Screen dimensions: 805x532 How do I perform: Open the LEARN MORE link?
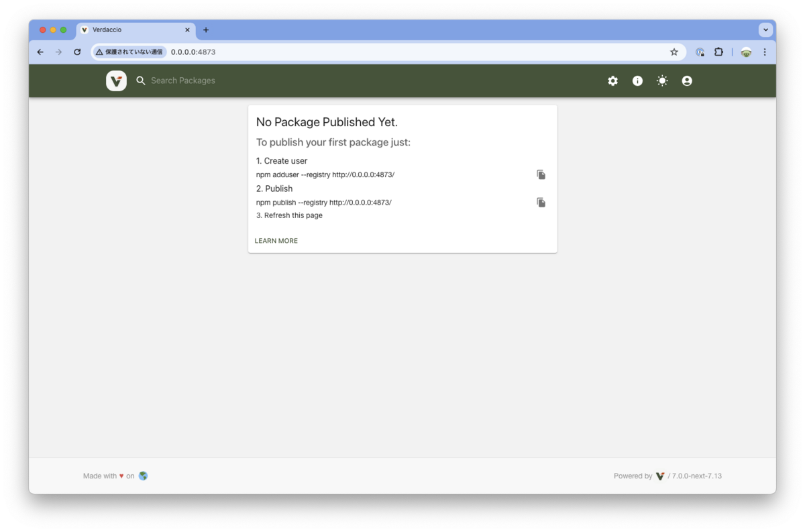(x=276, y=241)
